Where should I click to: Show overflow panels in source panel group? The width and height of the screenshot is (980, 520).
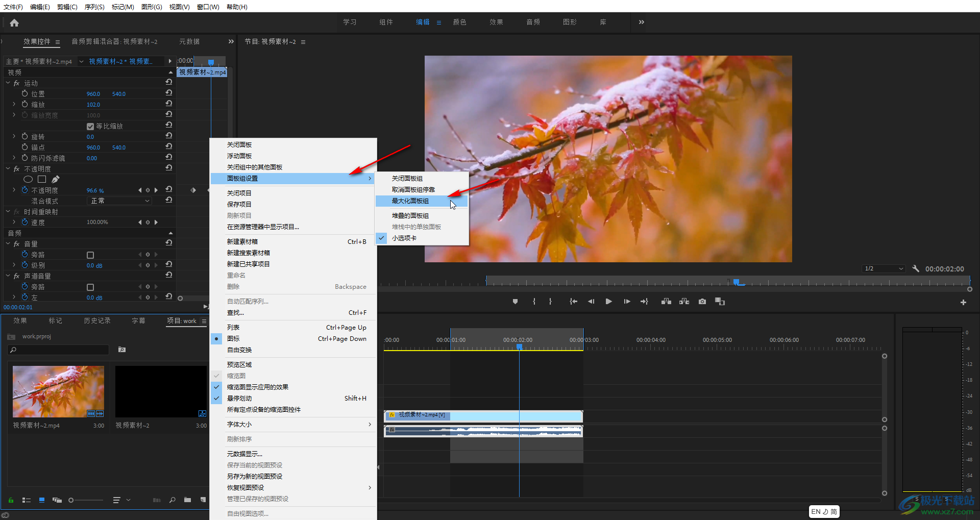(231, 42)
